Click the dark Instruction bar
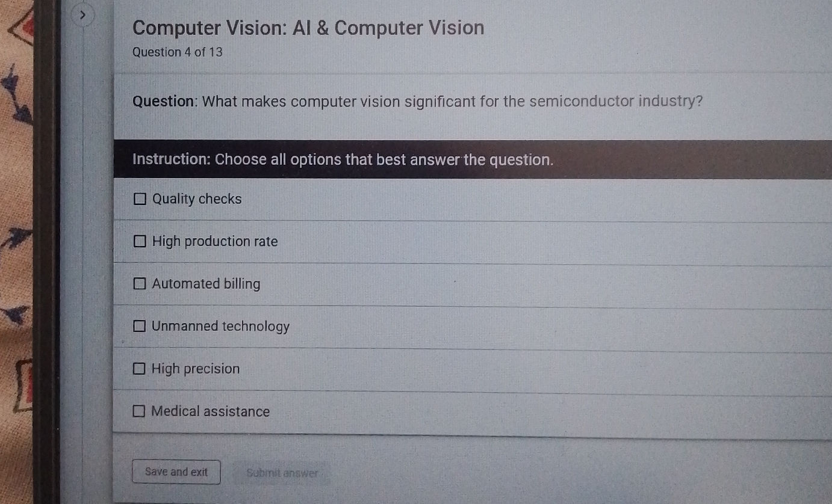The height and width of the screenshot is (504, 832). [x=473, y=159]
